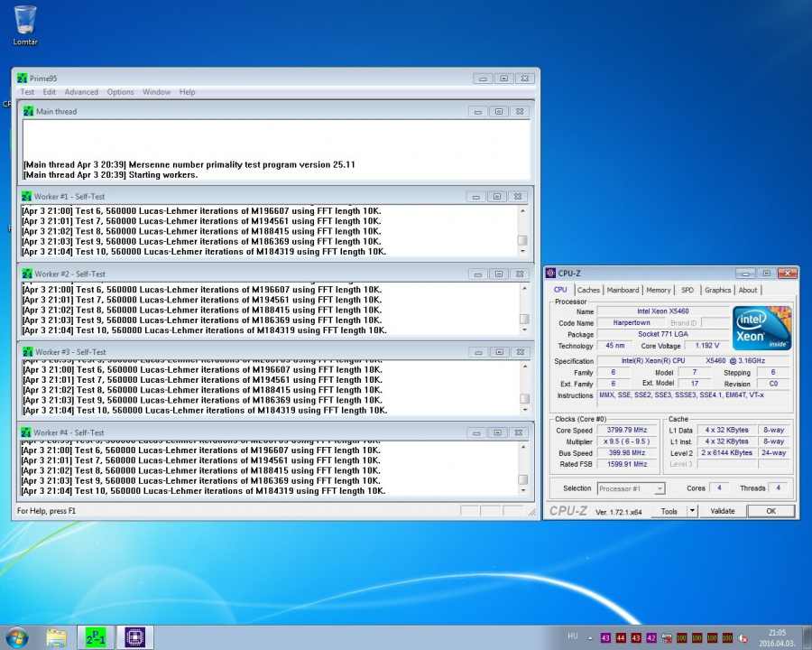The height and width of the screenshot is (650, 812).
Task: Click the Prime95 title bar icon
Action: pyautogui.click(x=22, y=79)
